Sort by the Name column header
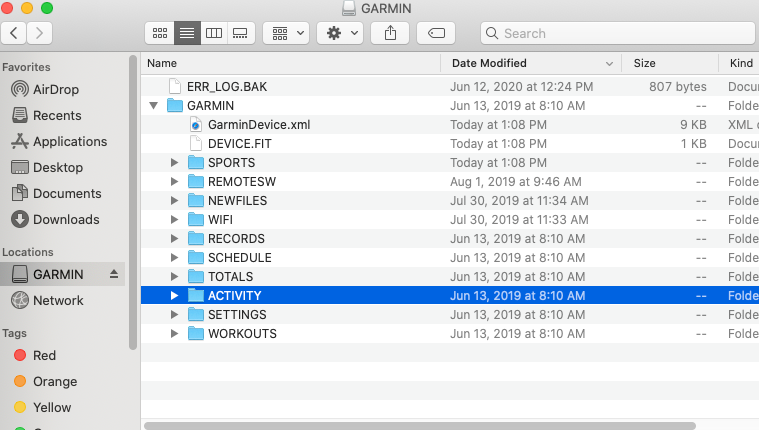The image size is (759, 430). point(291,63)
